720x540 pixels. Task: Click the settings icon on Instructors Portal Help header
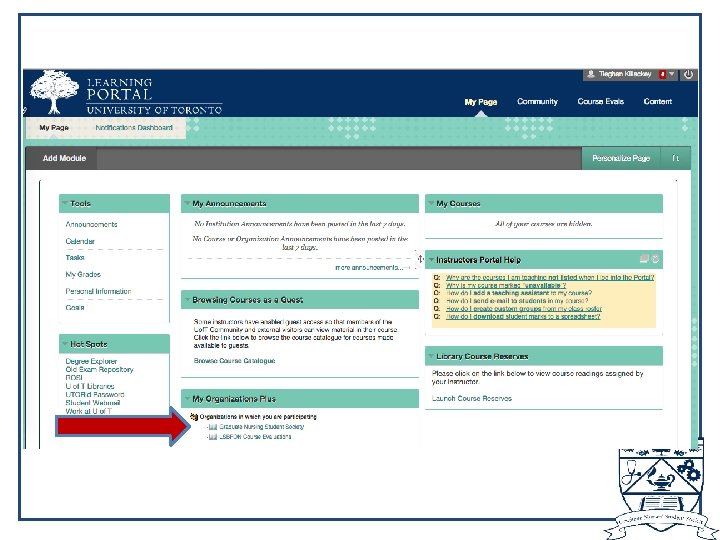655,259
